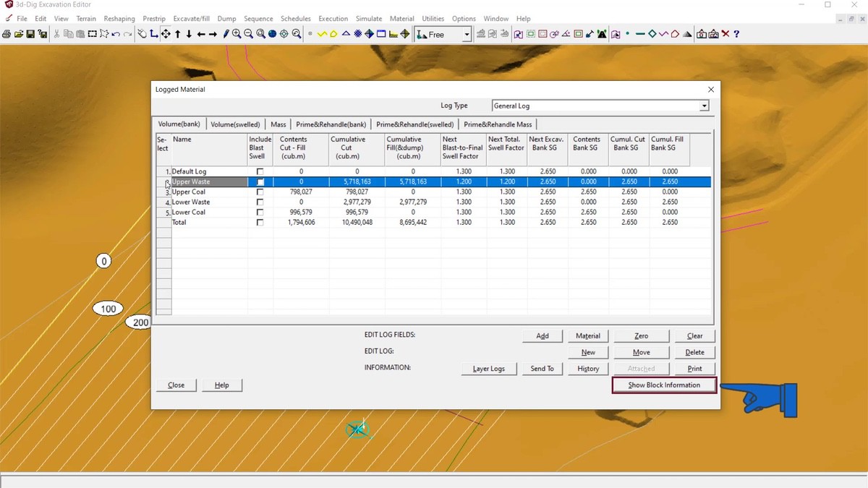Screen dimensions: 868x488
Task: Tick Include Blast Swell for Upper Waste
Action: (x=260, y=182)
